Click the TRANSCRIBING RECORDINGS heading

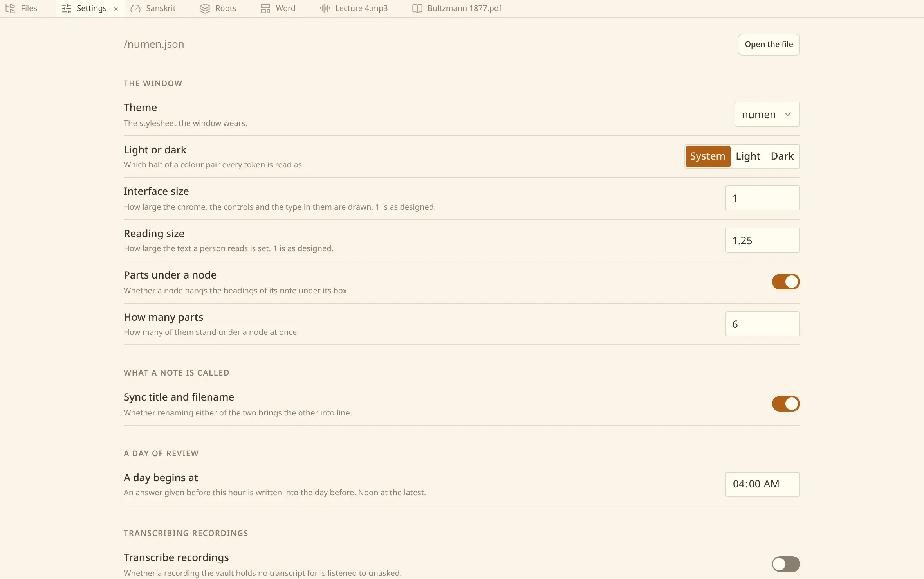click(x=186, y=533)
